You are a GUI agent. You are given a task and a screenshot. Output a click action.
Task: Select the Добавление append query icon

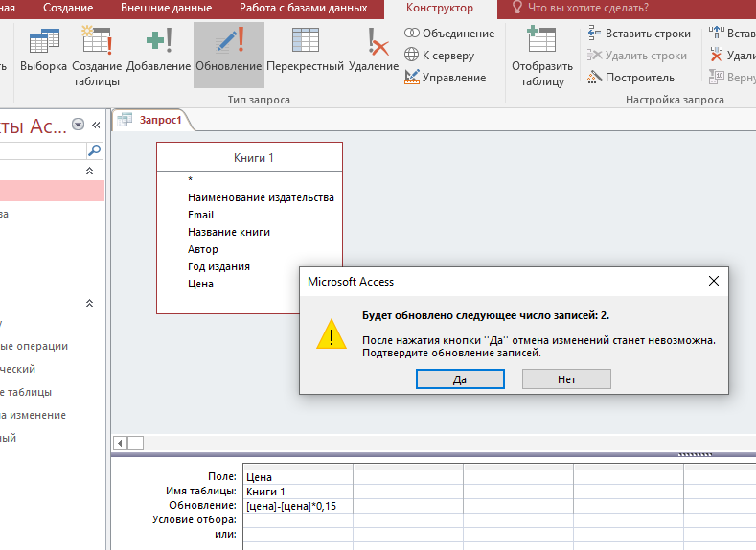tap(159, 51)
